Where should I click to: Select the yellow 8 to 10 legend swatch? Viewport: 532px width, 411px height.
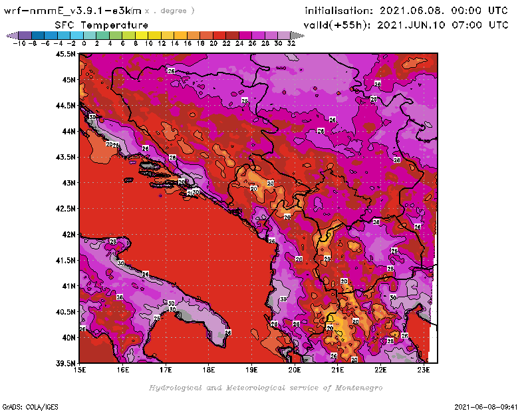[142, 35]
